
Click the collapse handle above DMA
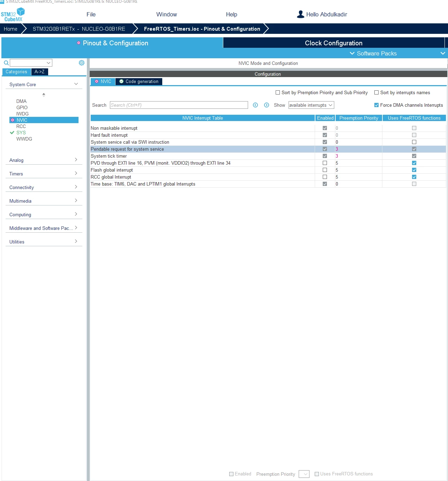pyautogui.click(x=44, y=95)
